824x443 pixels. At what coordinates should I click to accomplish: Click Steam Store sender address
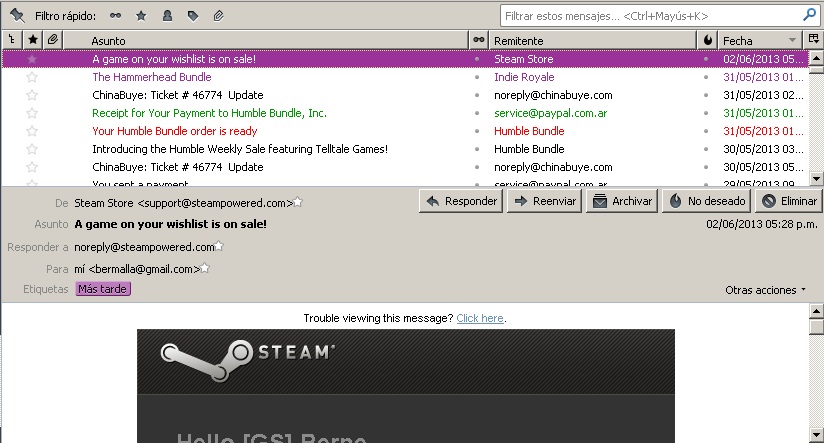pyautogui.click(x=183, y=203)
